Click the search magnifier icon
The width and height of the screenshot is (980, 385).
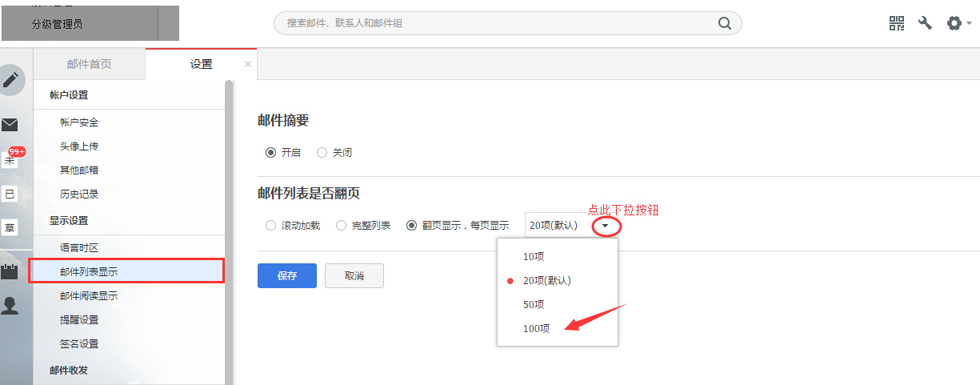tap(725, 23)
